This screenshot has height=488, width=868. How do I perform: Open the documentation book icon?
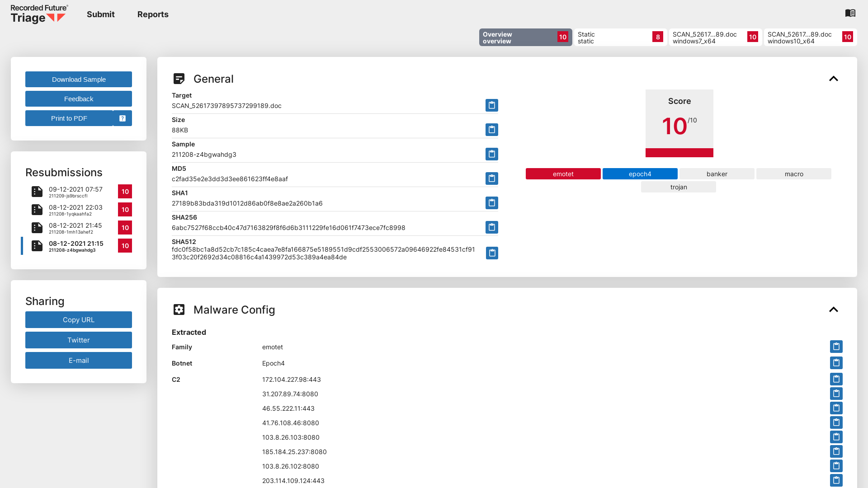coord(850,13)
